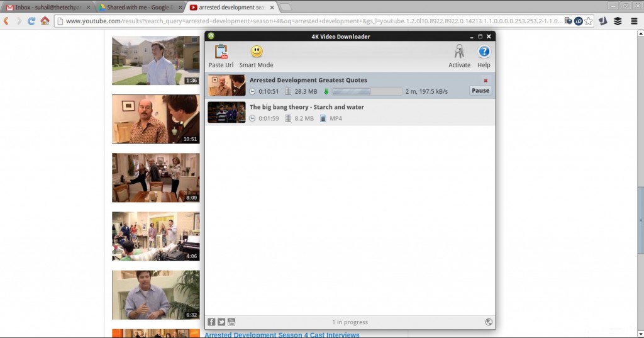The width and height of the screenshot is (644, 338).
Task: Click globe icon in downloader status bar
Action: (x=488, y=322)
